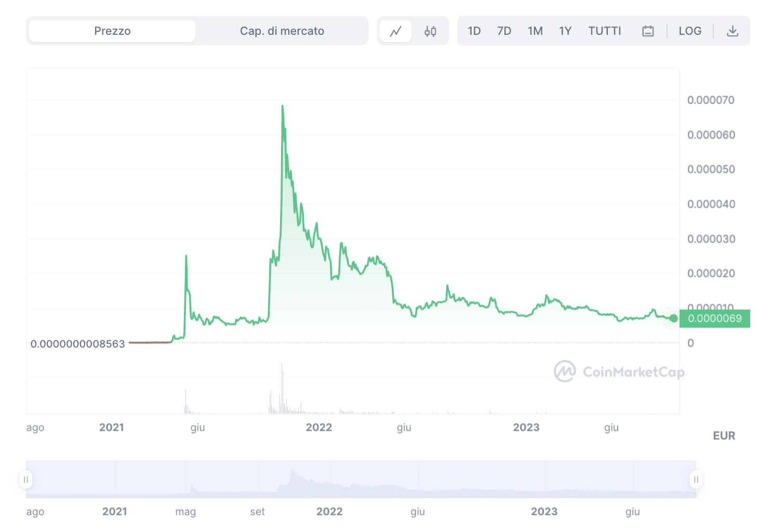
Task: Select the Prezzo tab
Action: 112,31
